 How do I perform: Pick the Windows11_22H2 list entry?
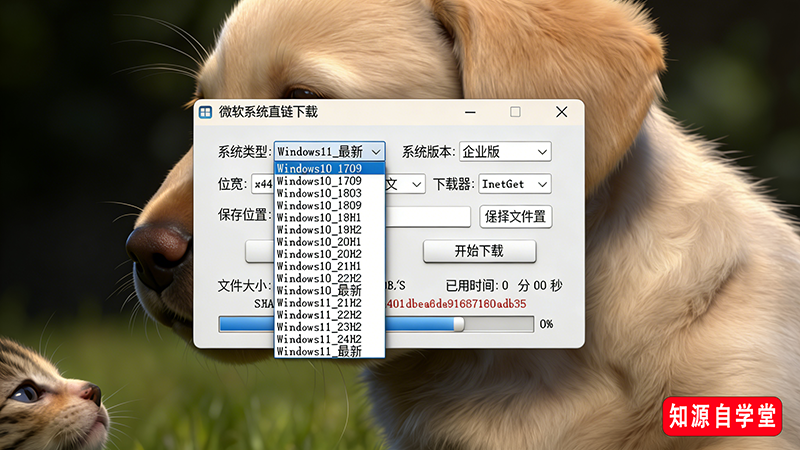coord(330,315)
